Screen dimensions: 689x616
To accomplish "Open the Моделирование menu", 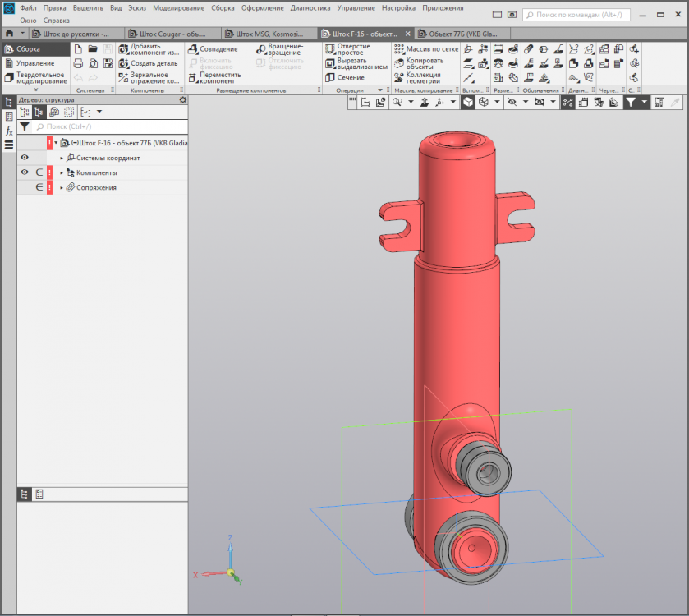I will (178, 7).
